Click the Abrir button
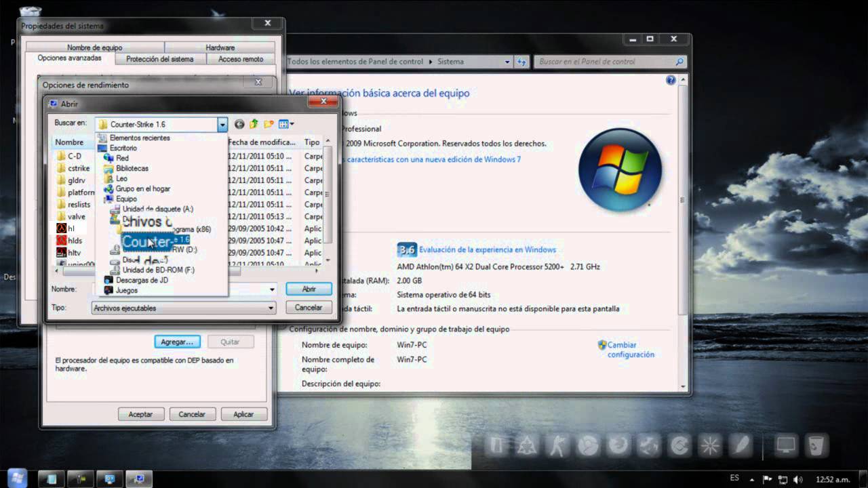The width and height of the screenshot is (868, 488). [x=309, y=289]
